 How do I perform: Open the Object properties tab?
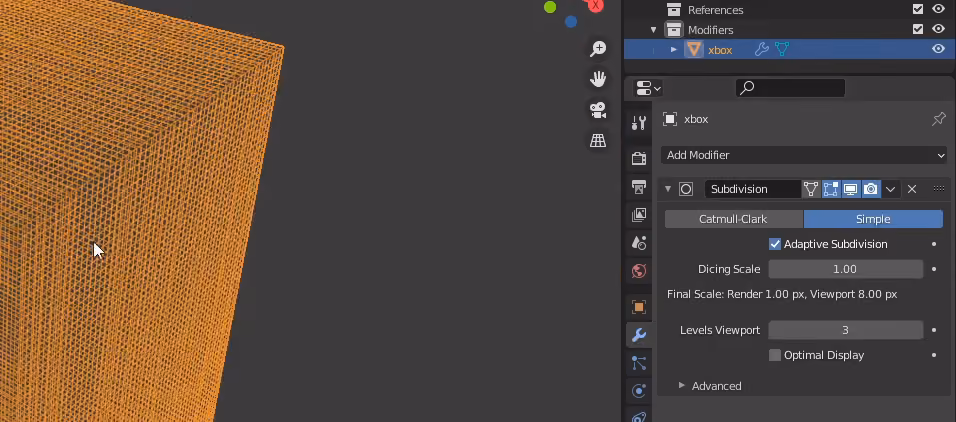click(639, 307)
